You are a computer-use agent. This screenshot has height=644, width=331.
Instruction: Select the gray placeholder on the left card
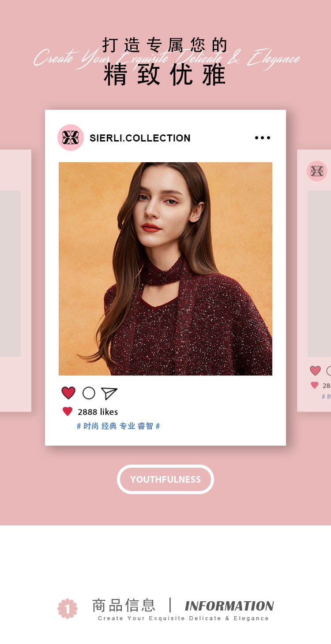[10, 274]
